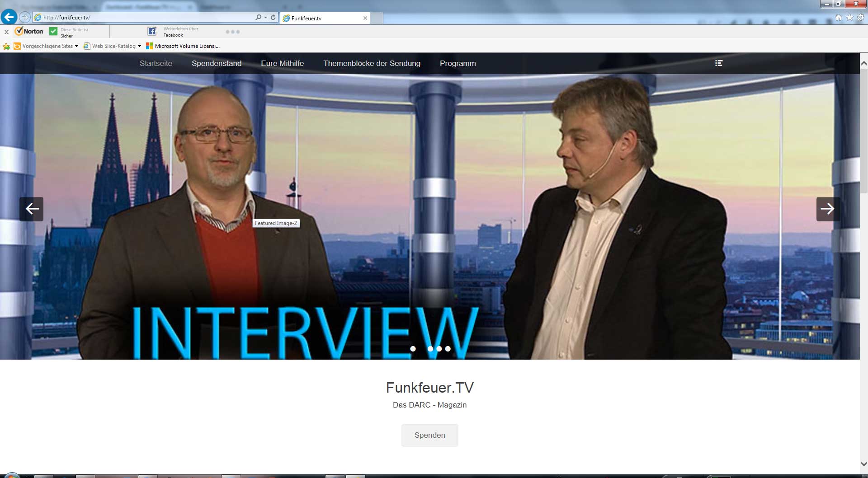Select Themenblöcke der Sendung
Viewport: 868px width, 478px height.
372,63
